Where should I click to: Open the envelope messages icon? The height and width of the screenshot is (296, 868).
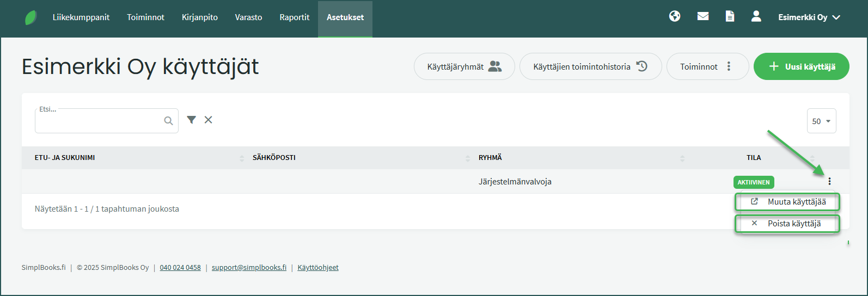tap(703, 16)
